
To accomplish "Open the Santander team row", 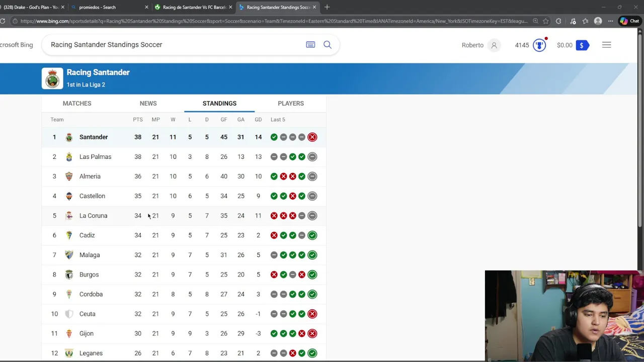I will (x=184, y=137).
